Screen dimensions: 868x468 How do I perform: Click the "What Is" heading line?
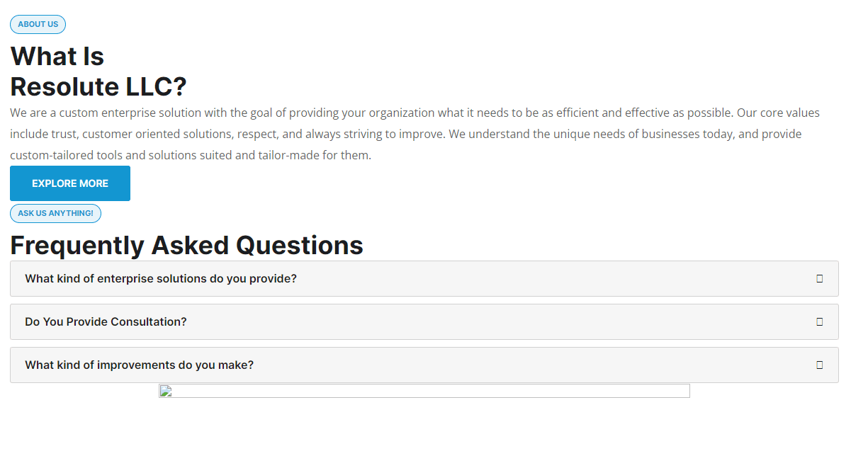click(57, 57)
